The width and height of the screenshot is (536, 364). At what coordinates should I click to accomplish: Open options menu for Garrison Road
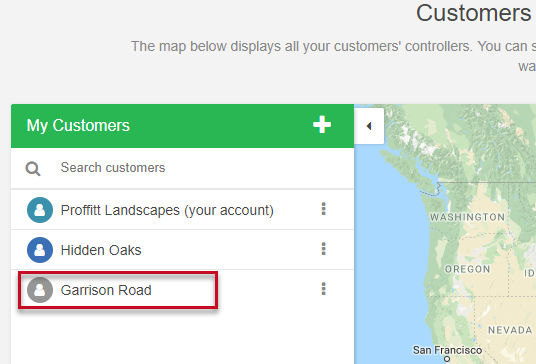pyautogui.click(x=323, y=289)
